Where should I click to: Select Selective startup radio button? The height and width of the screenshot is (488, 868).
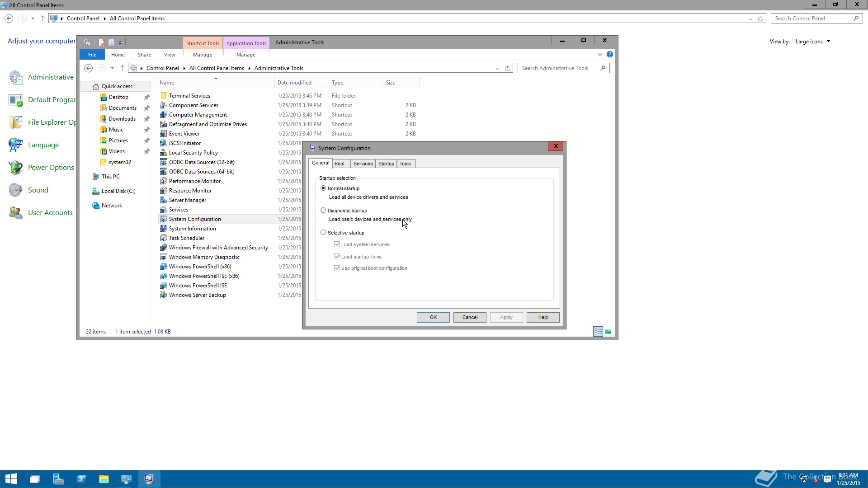[323, 233]
